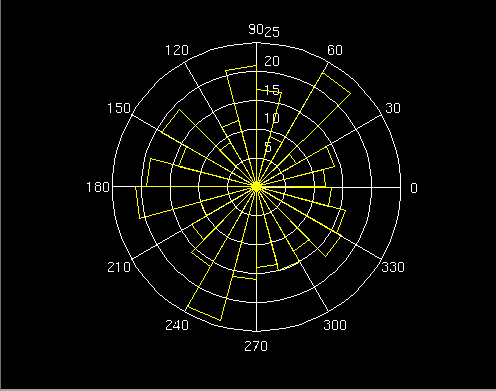Click the 330 degree angle label
Screen dimensions: 496x391
coord(393,267)
